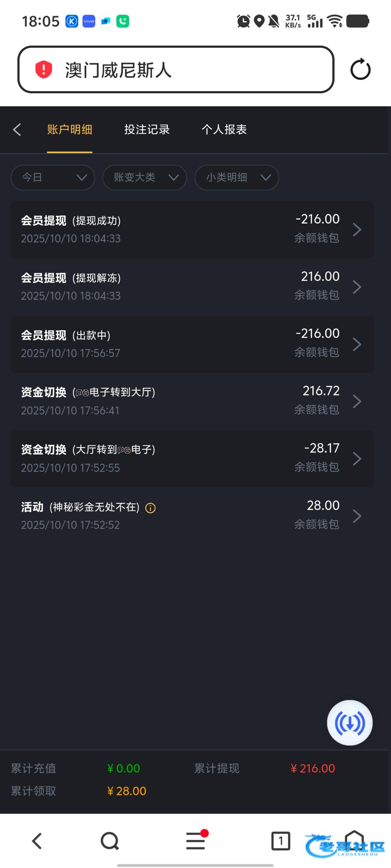
Task: Open the browser hamburger menu
Action: tap(195, 841)
